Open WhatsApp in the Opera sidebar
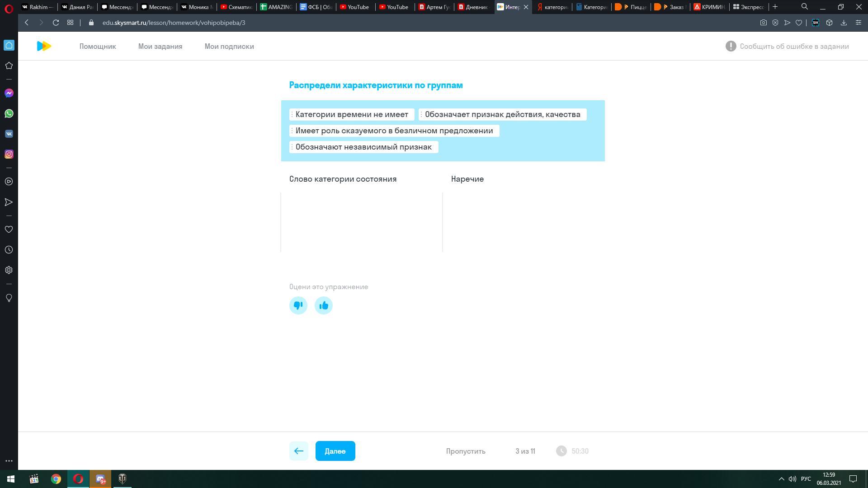868x488 pixels. [x=9, y=113]
